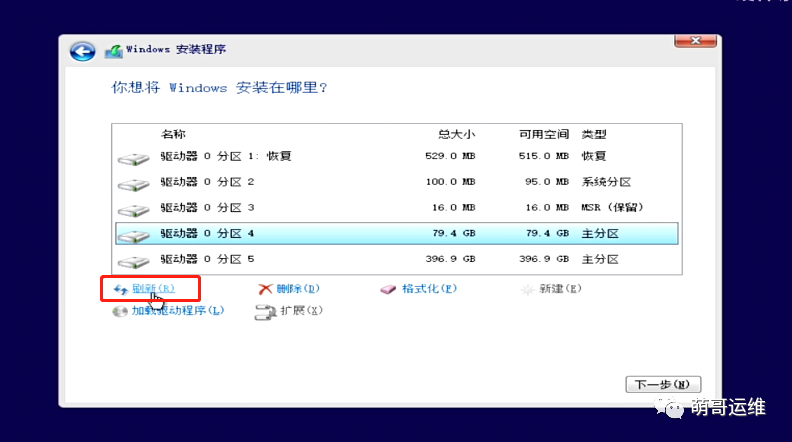Click the refresh arrows icon
This screenshot has width=792, height=442.
(120, 289)
